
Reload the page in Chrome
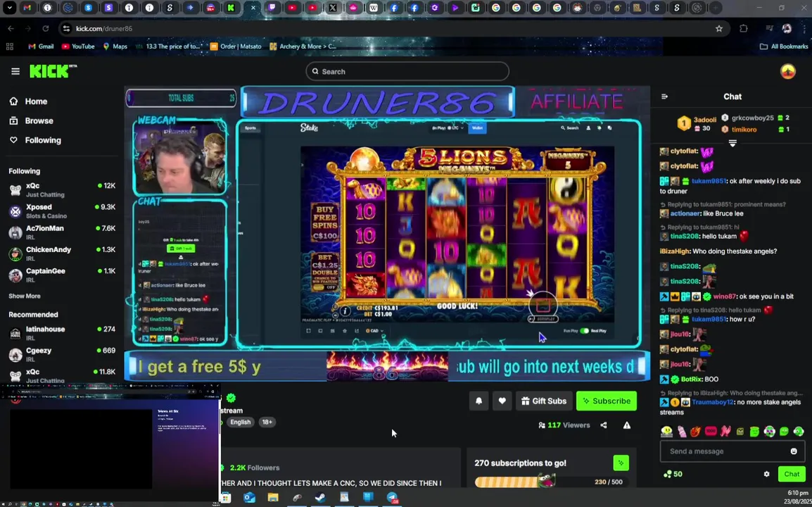click(x=46, y=28)
